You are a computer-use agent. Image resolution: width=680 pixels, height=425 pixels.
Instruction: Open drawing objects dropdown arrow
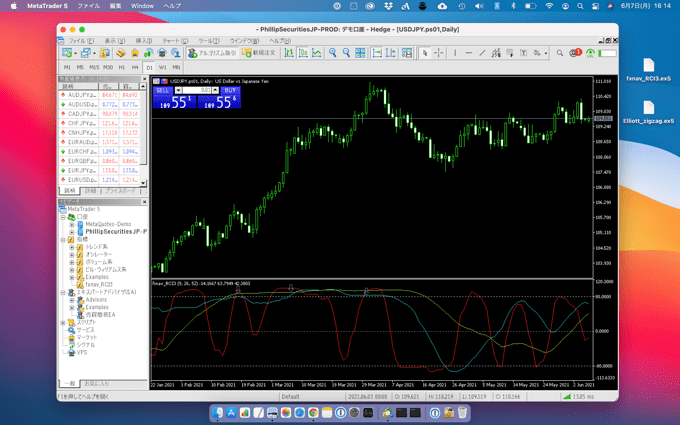546,53
